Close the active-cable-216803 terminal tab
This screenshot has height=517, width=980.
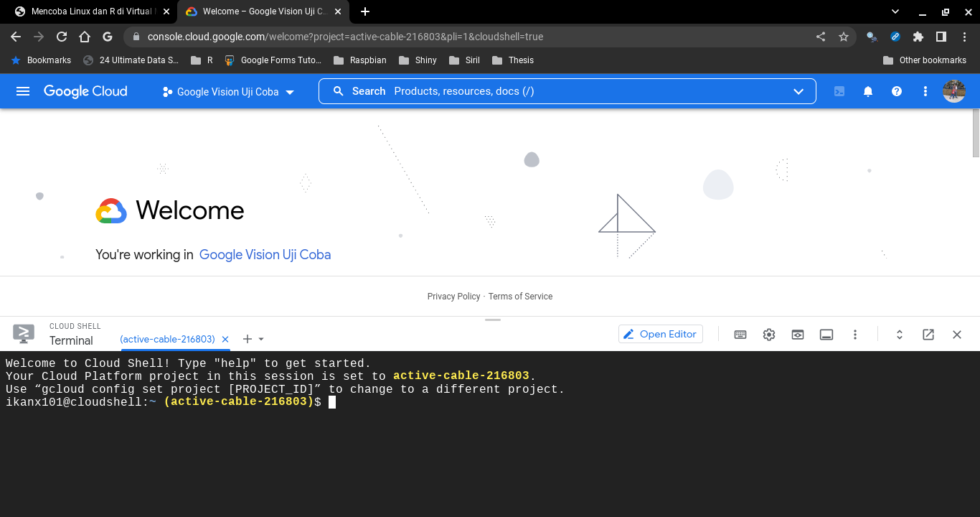(x=225, y=339)
